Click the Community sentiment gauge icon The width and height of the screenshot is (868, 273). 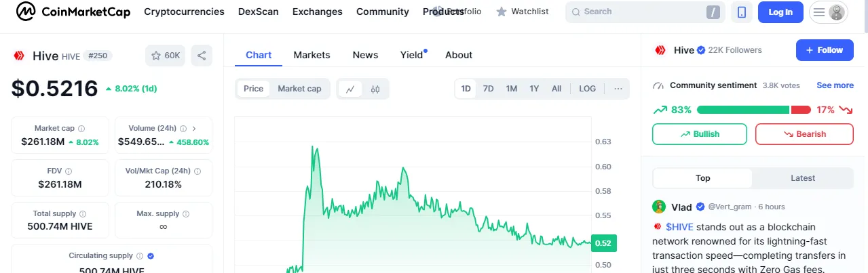point(658,86)
